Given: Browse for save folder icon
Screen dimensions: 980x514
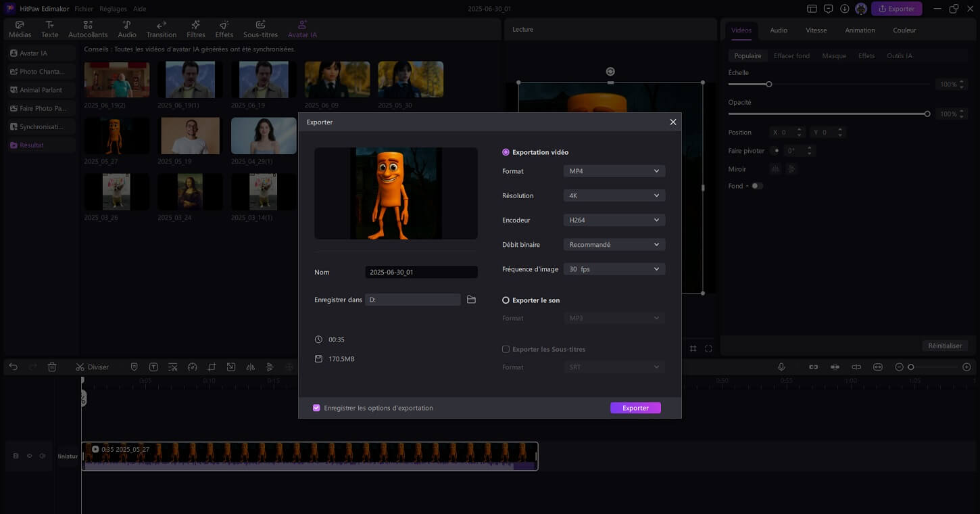Looking at the screenshot, I should (x=471, y=300).
